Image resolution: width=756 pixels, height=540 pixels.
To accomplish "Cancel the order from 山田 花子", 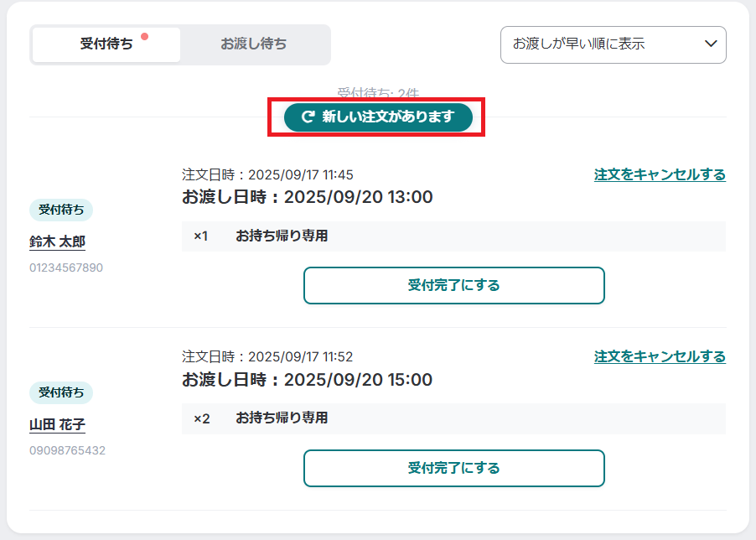I will tap(660, 356).
